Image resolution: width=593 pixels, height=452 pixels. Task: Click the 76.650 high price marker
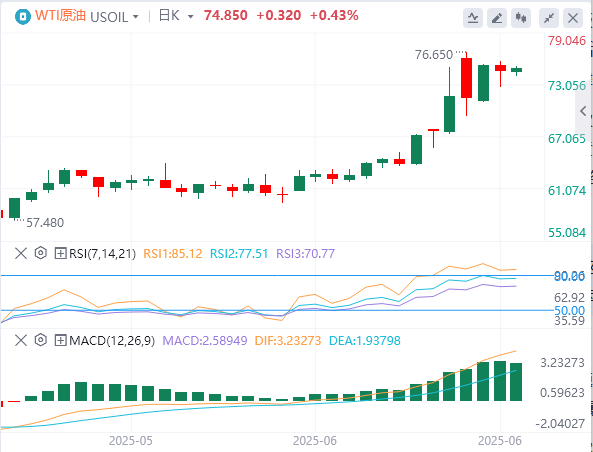(x=434, y=55)
